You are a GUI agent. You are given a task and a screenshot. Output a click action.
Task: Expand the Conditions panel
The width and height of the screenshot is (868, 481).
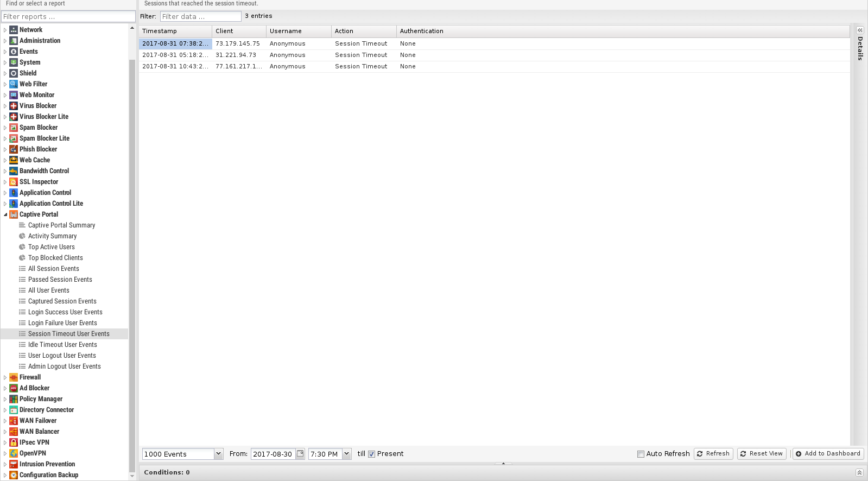click(x=859, y=472)
